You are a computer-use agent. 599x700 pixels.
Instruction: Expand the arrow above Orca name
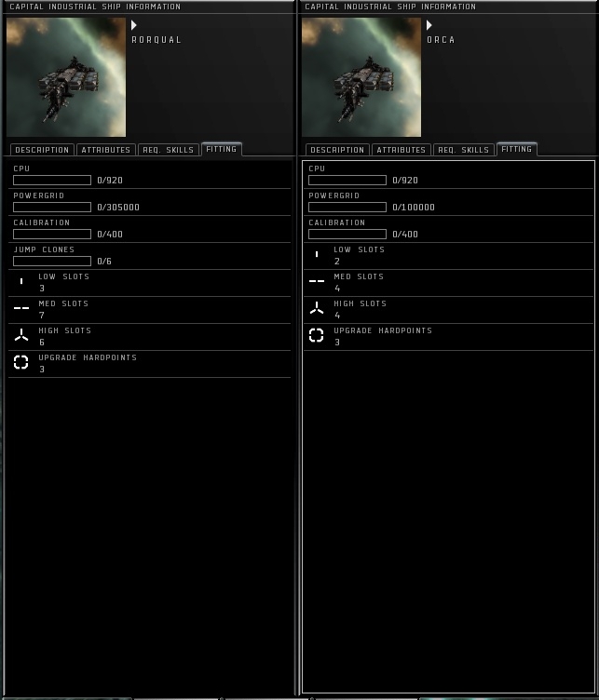click(x=429, y=25)
